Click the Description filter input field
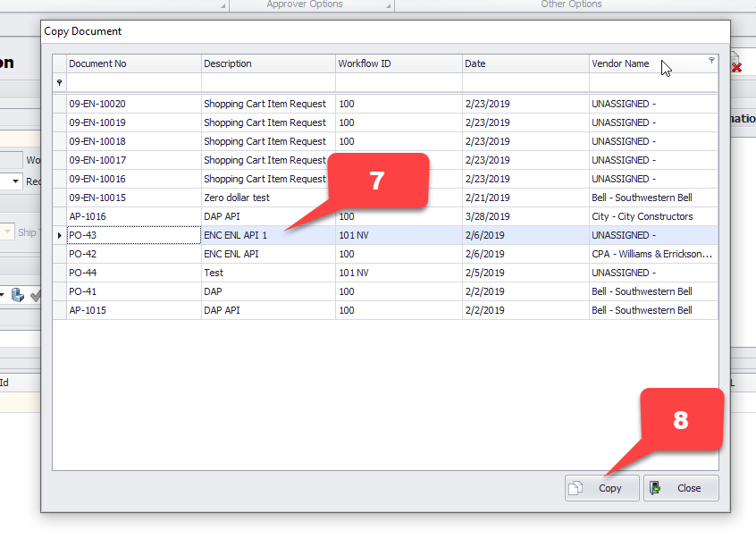 point(268,82)
